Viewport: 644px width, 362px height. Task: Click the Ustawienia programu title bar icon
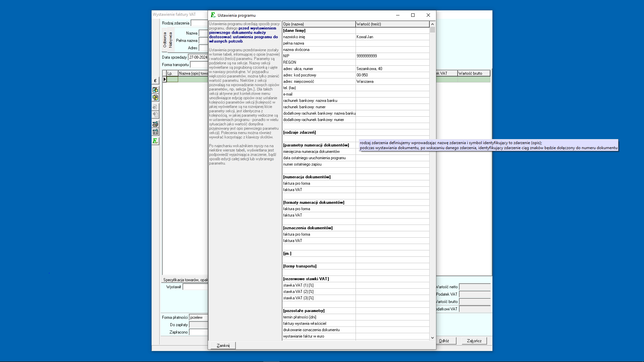pos(213,15)
